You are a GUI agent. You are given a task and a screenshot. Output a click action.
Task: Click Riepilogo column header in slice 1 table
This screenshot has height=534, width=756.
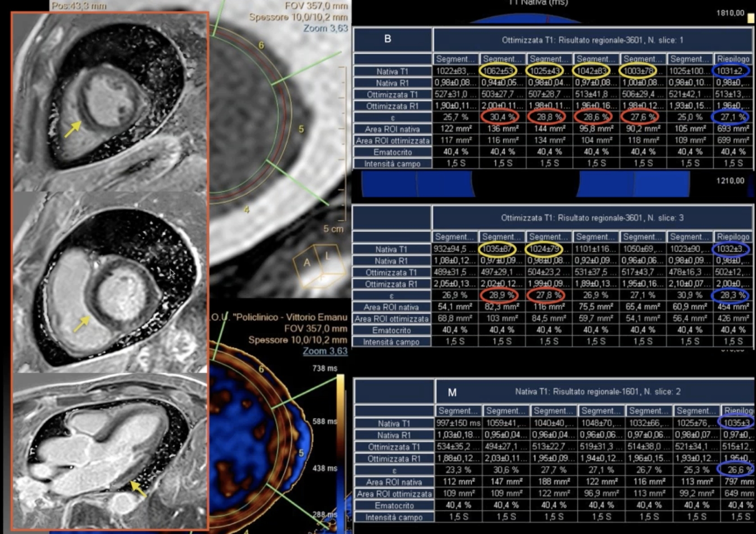tap(733, 59)
